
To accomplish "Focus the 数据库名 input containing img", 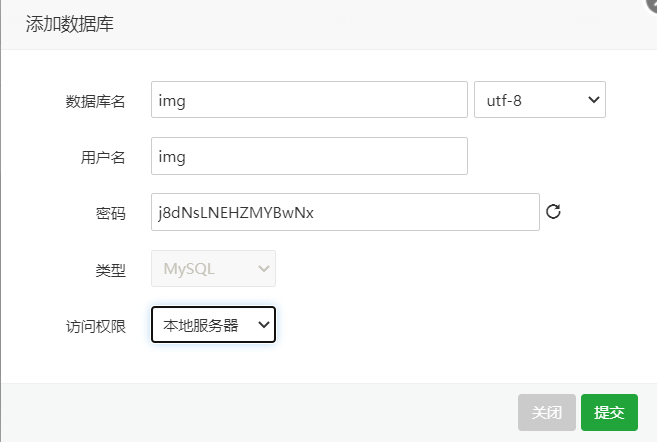I will pos(309,100).
